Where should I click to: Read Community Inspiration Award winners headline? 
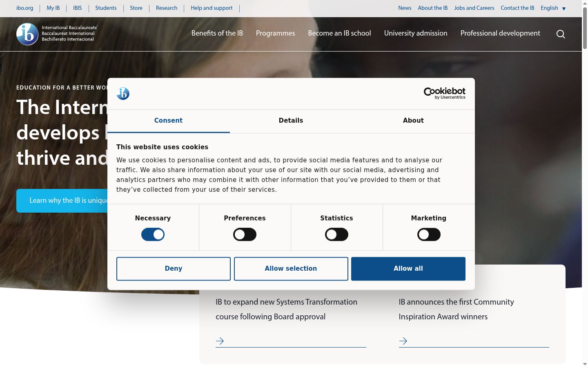[456, 309]
